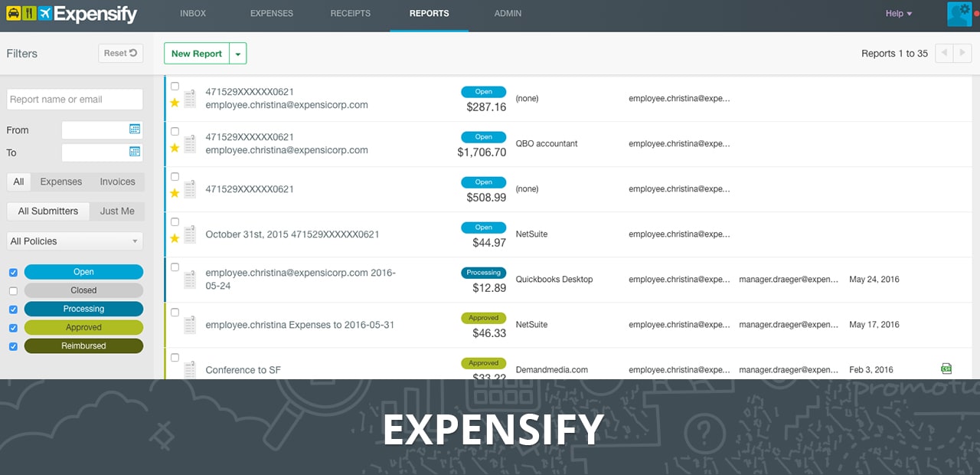Select the All report type filter
Screen dimensions: 980x475
click(19, 182)
